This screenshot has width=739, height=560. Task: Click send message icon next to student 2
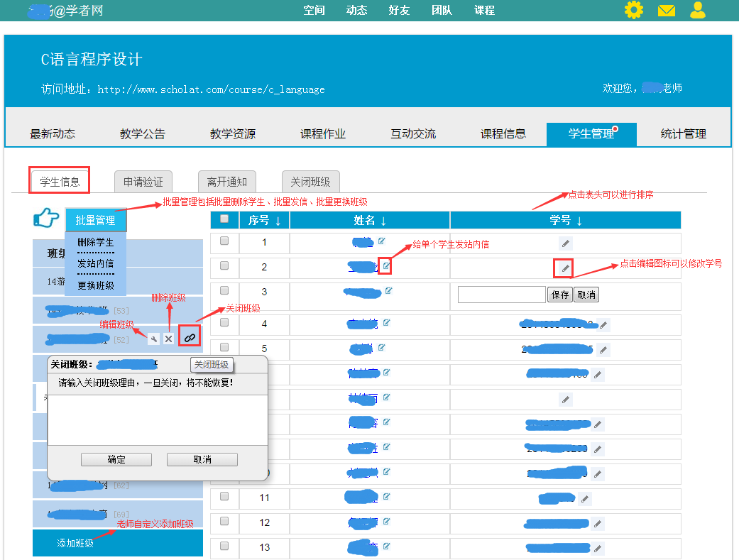coord(385,266)
